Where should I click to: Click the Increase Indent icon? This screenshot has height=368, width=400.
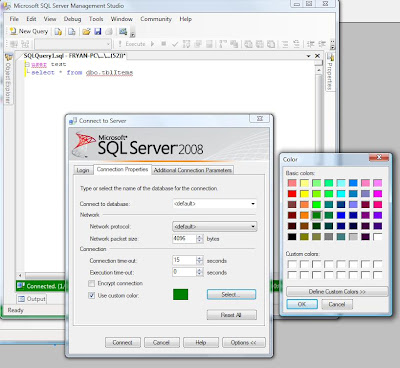coord(322,44)
